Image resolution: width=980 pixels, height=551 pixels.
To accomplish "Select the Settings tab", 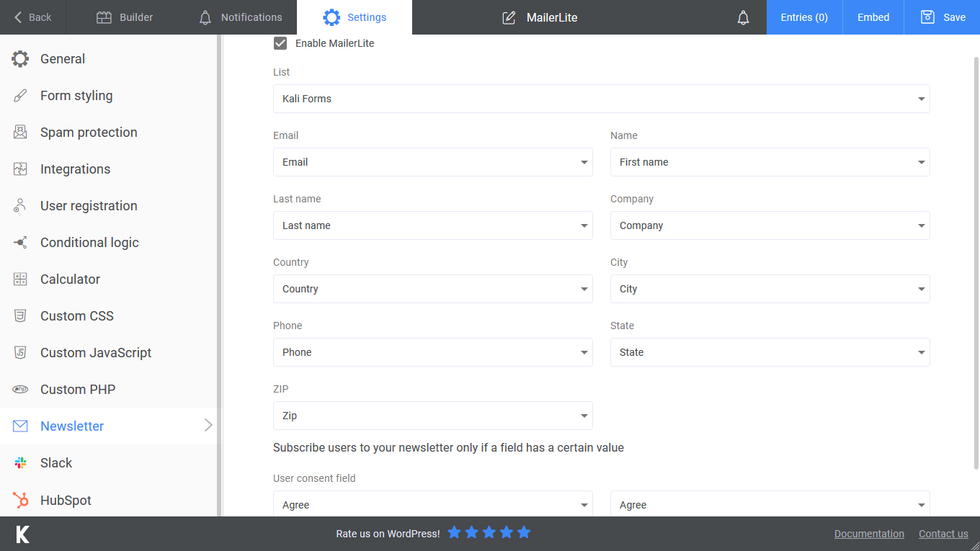I will coord(355,17).
